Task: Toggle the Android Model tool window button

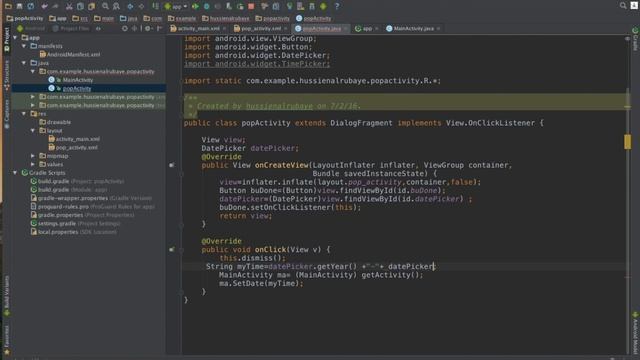Action: 635,333
